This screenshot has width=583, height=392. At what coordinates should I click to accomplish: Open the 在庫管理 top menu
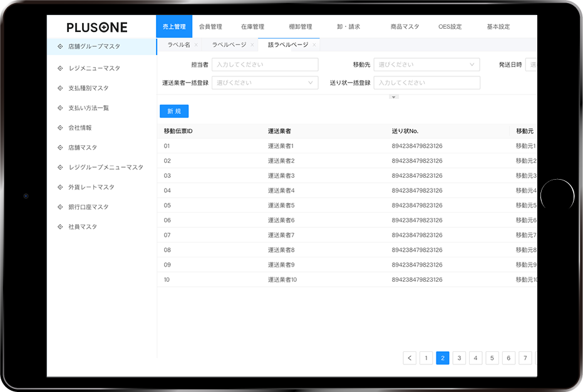252,27
